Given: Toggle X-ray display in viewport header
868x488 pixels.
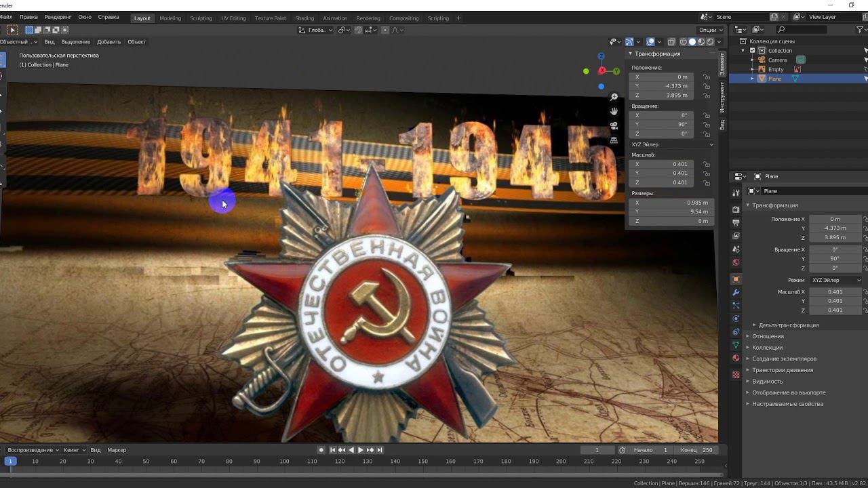Looking at the screenshot, I should point(671,42).
